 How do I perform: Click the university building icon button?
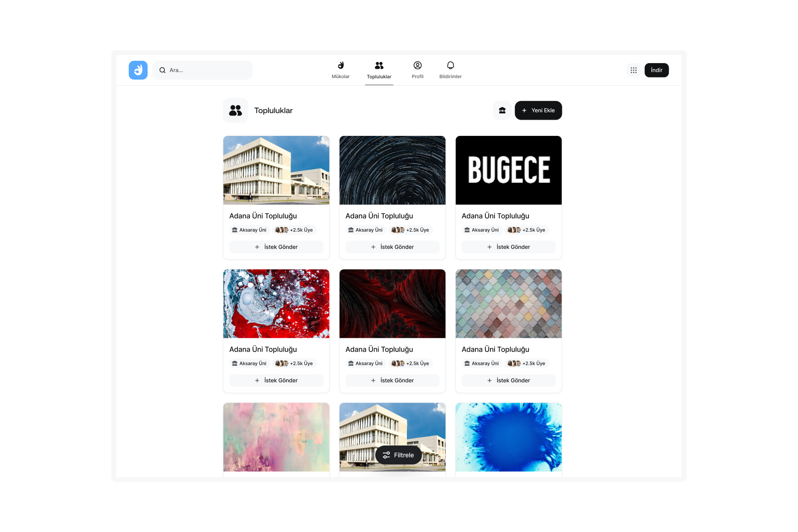coord(502,111)
